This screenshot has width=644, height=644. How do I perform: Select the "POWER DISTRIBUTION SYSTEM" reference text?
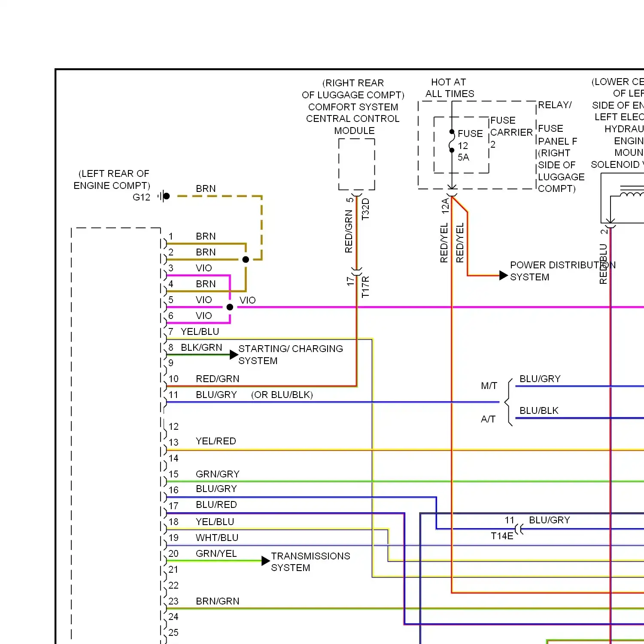[563, 271]
